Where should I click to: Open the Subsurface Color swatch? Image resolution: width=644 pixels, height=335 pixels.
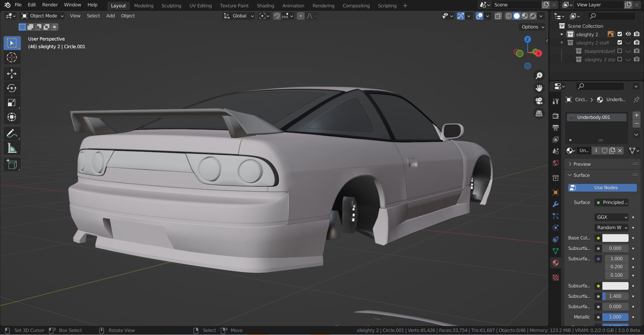615,286
